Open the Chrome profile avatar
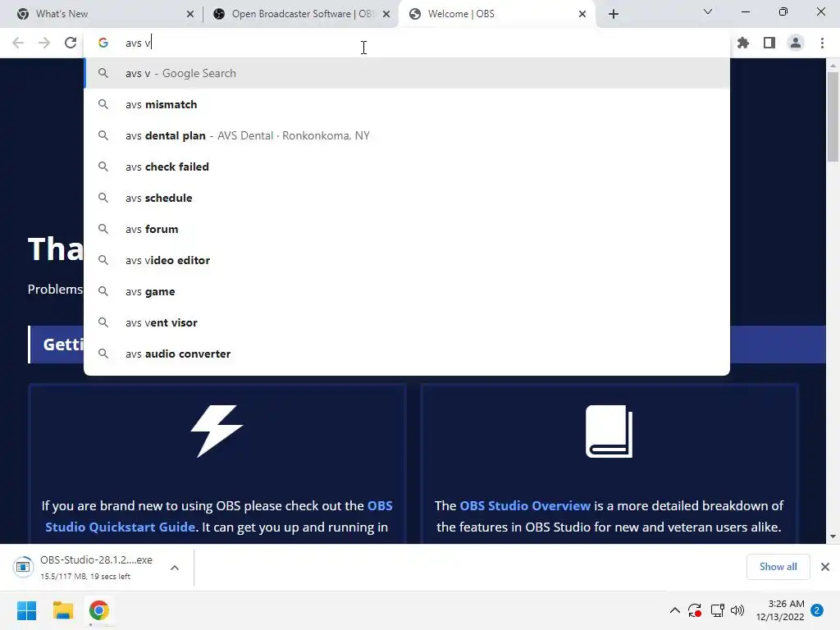This screenshot has height=630, width=840. click(796, 43)
